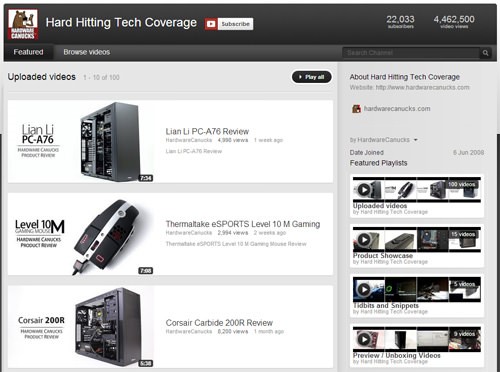Switch to the Featured tab

28,52
